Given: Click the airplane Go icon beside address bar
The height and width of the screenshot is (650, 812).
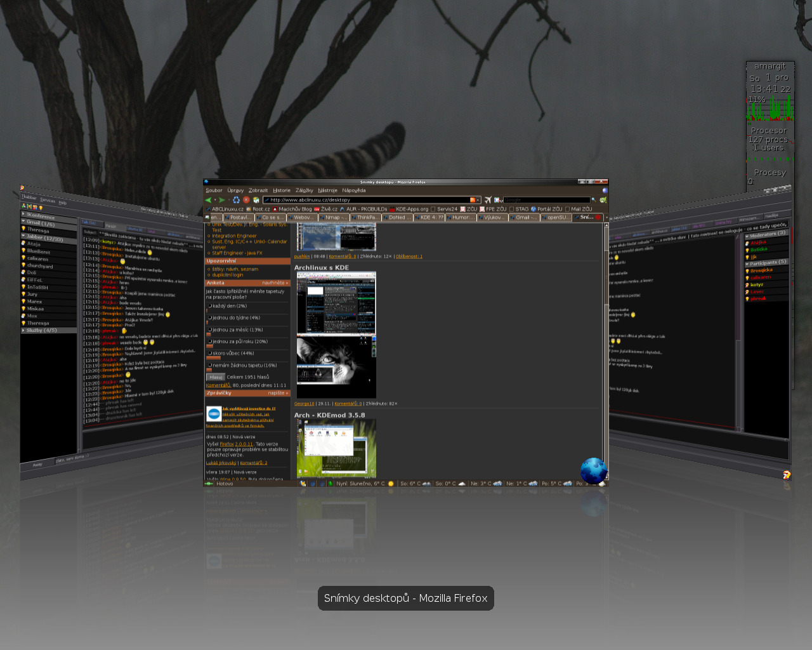Looking at the screenshot, I should [488, 200].
